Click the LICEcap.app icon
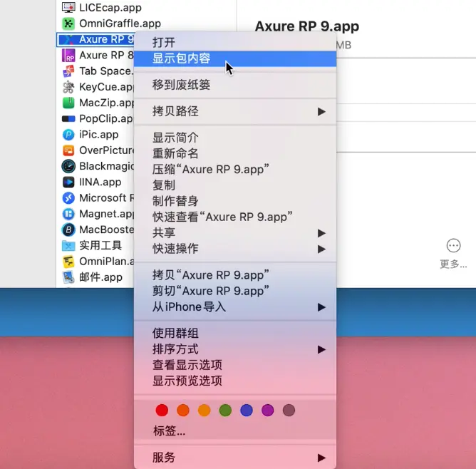 point(68,7)
